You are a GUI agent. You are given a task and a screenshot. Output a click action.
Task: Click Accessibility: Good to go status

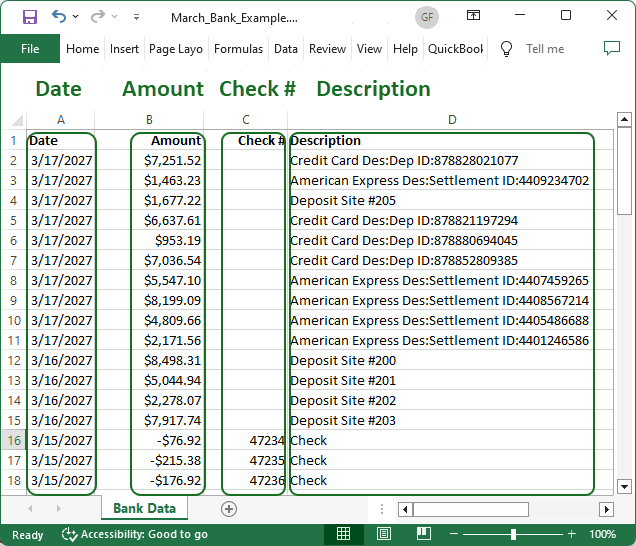pos(135,535)
